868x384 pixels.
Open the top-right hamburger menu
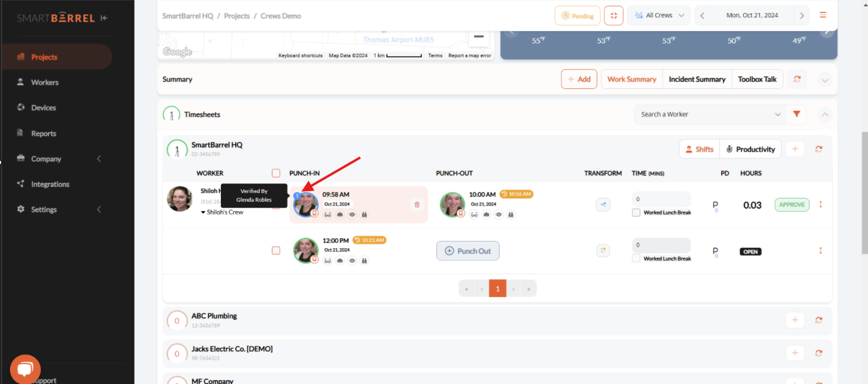coord(823,16)
